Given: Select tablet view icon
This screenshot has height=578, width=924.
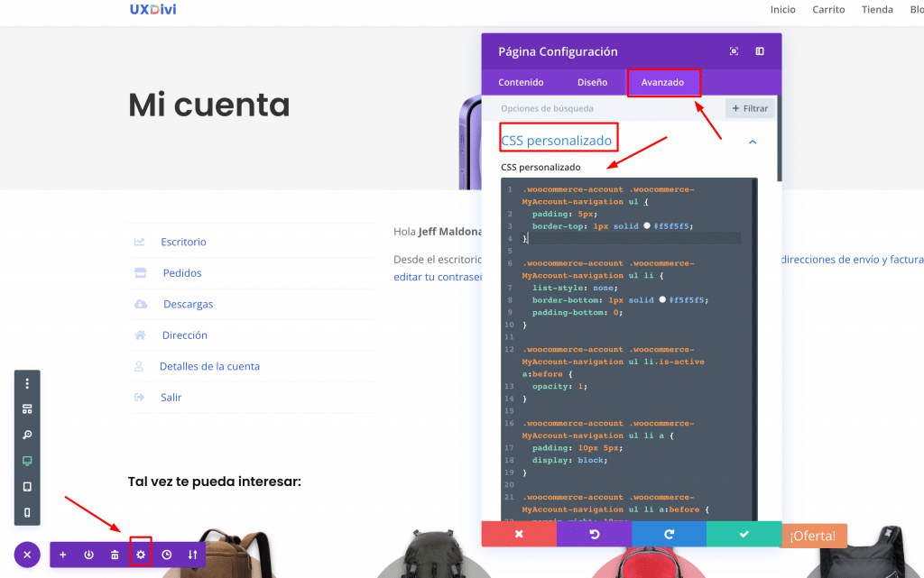Looking at the screenshot, I should click(27, 487).
